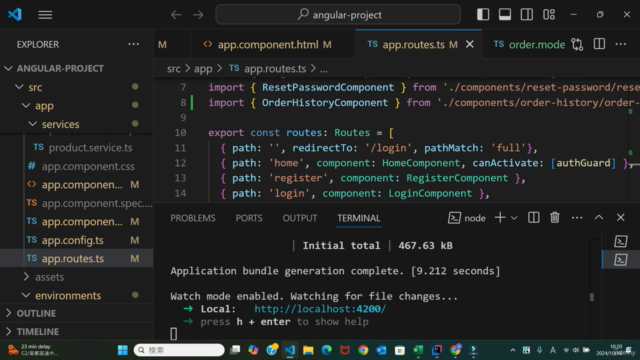Screen dimensions: 640x360
Task: Open the Windows Start menu
Action: pos(123,350)
